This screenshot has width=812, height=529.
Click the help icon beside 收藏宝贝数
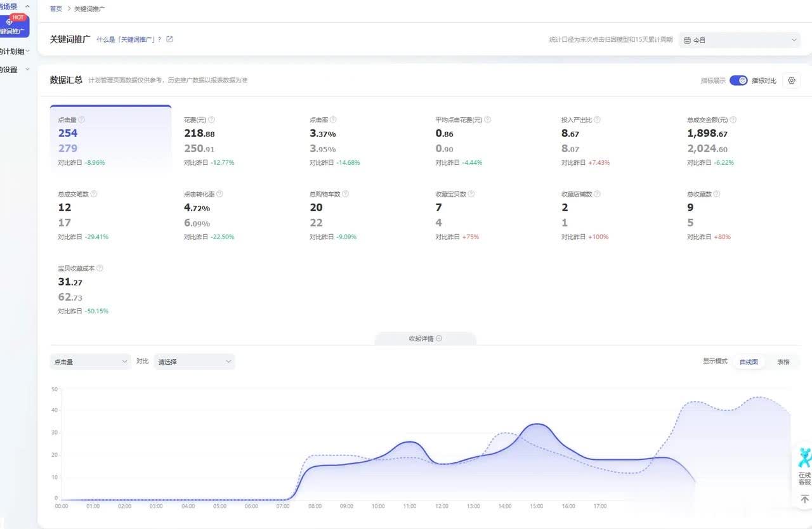click(x=471, y=194)
